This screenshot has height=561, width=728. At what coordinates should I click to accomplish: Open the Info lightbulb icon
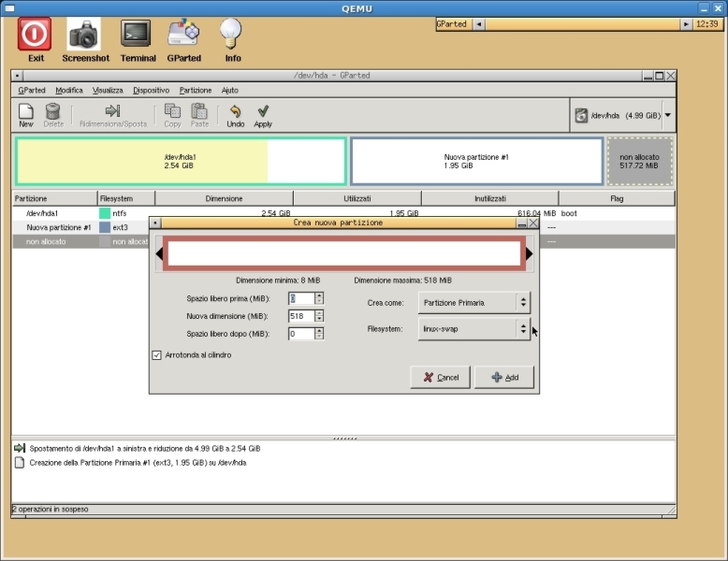[x=231, y=34]
